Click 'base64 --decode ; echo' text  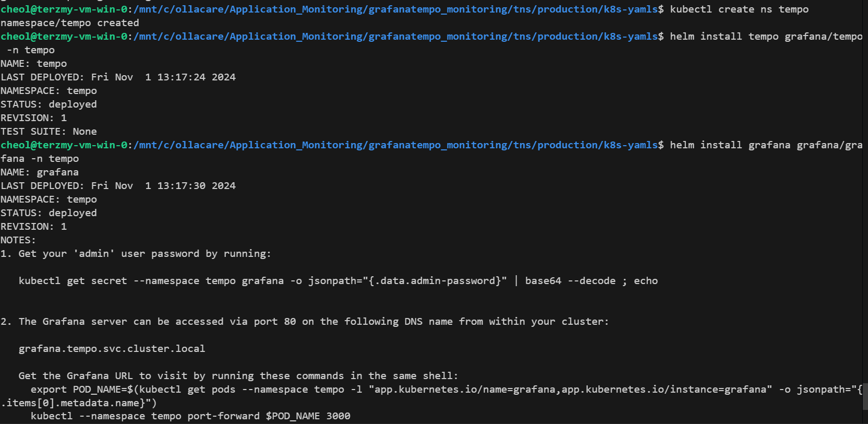592,281
